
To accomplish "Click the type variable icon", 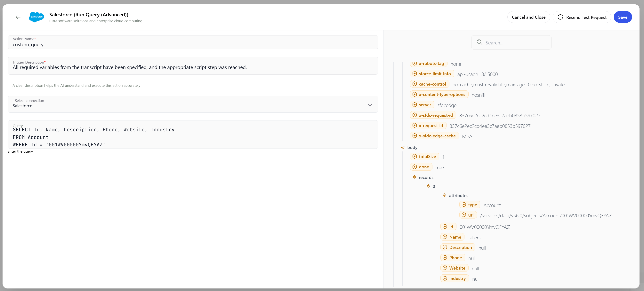I will [x=464, y=205].
